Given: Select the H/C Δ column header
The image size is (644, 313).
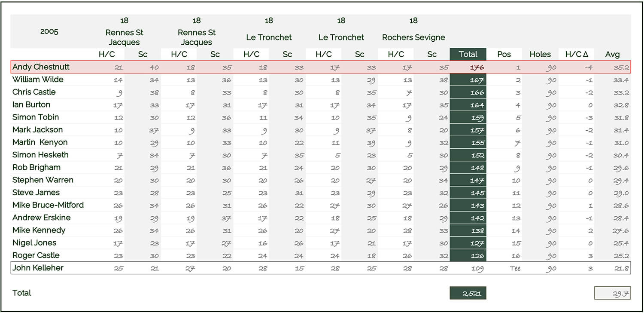Looking at the screenshot, I should [576, 54].
